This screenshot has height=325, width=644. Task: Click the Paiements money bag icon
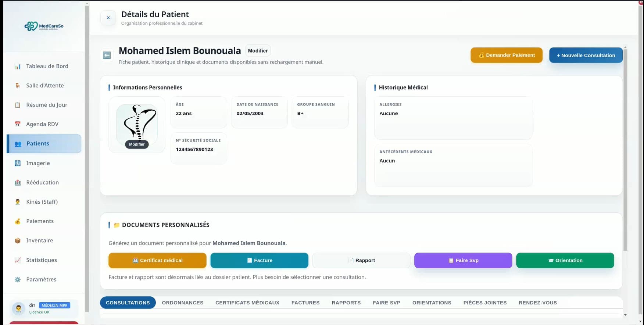(x=17, y=221)
